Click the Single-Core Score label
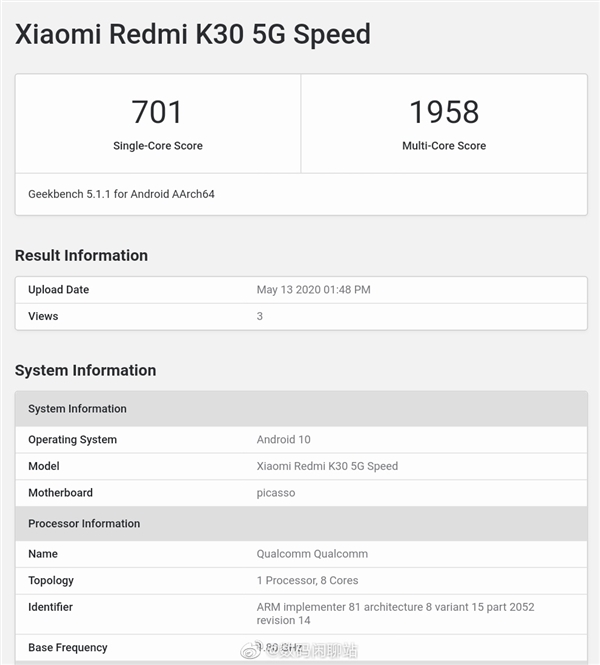Screen dimensions: 600x665 coord(157,146)
